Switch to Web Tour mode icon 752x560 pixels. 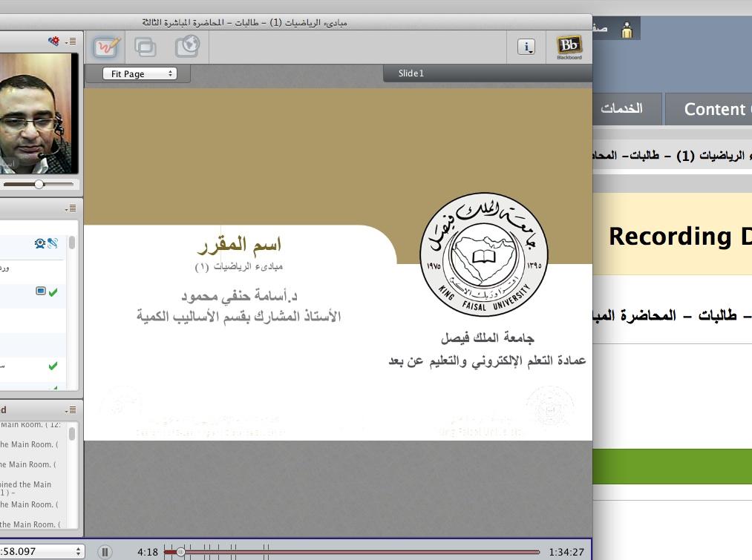187,47
